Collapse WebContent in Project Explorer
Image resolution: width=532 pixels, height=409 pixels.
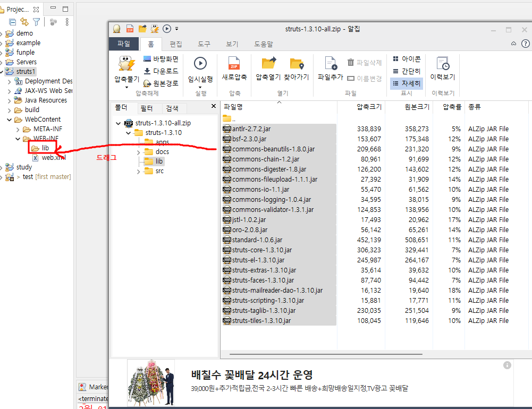[x=10, y=120]
